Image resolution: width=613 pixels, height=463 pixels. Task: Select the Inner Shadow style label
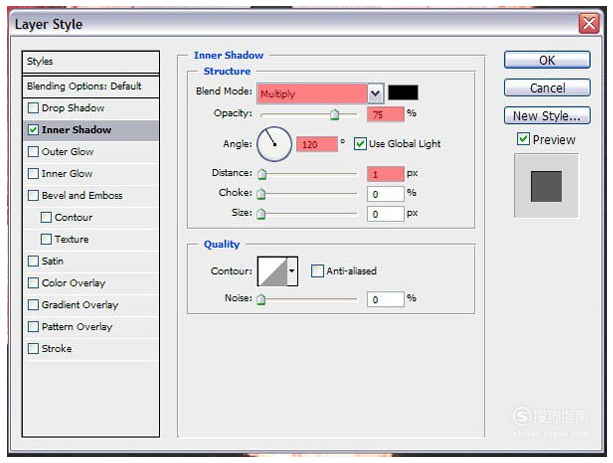pos(76,129)
